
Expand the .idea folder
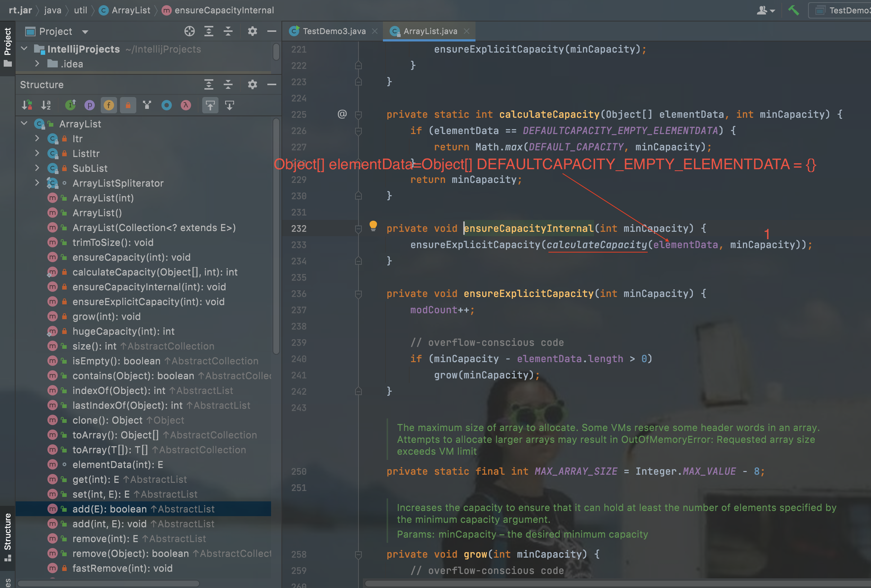[37, 64]
